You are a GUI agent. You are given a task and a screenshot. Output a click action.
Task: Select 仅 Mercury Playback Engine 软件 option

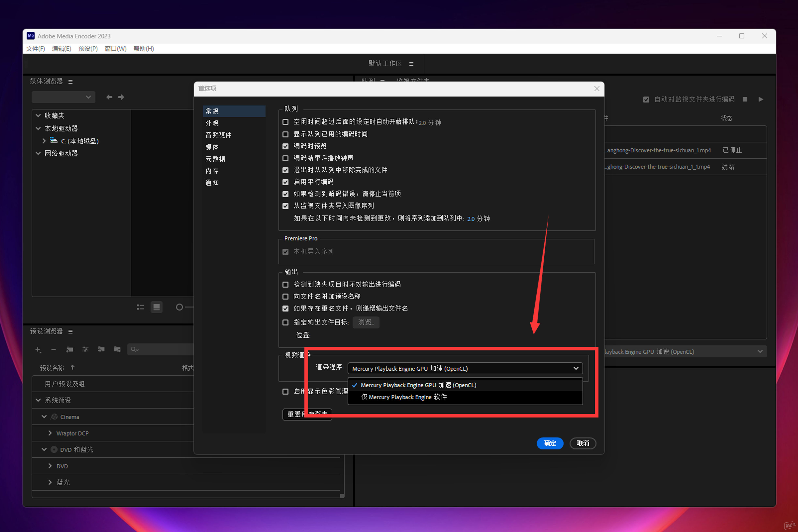pos(465,397)
